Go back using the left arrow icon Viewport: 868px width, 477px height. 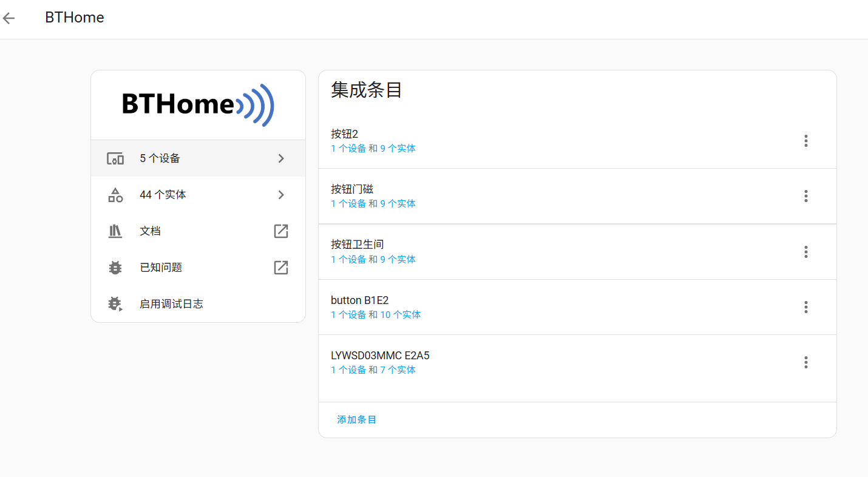click(x=8, y=18)
